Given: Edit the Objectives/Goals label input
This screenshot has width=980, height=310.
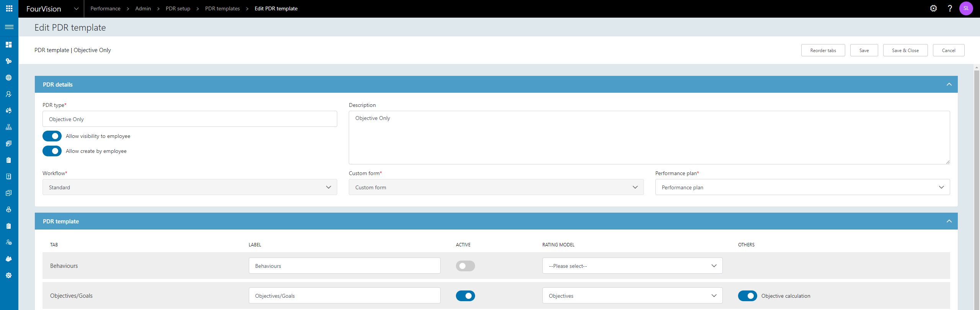Looking at the screenshot, I should (x=345, y=296).
